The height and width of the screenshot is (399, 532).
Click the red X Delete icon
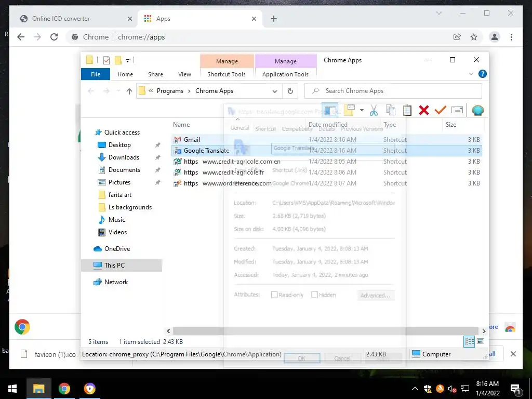coord(424,110)
